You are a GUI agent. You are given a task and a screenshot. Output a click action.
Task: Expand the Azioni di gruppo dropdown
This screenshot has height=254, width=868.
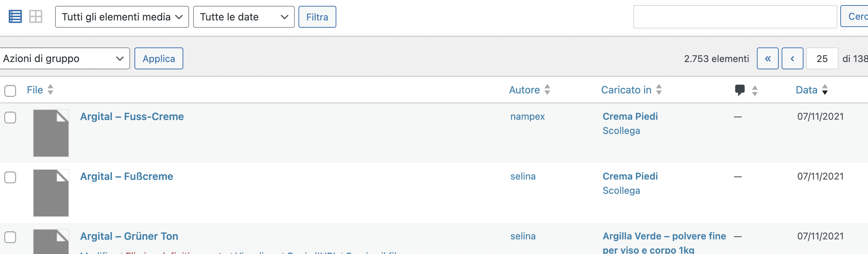click(x=64, y=58)
